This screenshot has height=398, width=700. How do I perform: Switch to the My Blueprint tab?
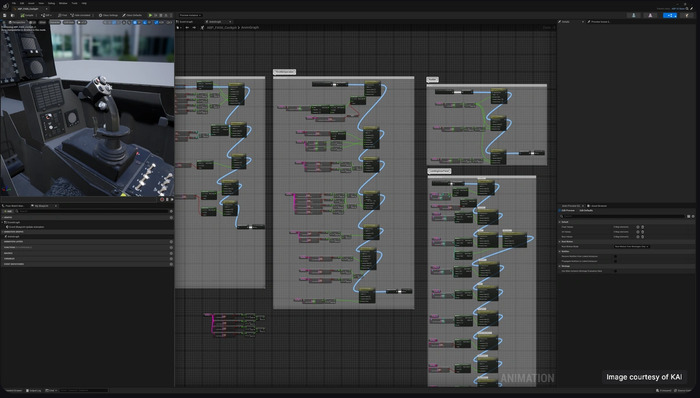[x=41, y=206]
